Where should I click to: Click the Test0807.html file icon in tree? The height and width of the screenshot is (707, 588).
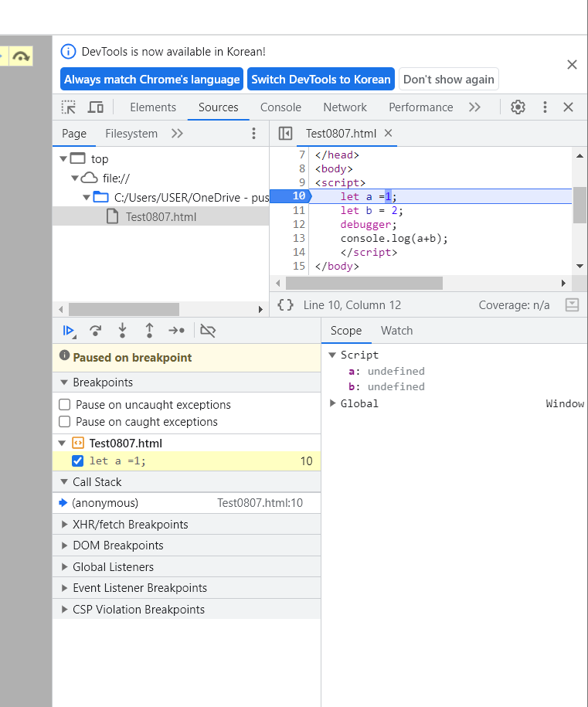click(x=112, y=217)
